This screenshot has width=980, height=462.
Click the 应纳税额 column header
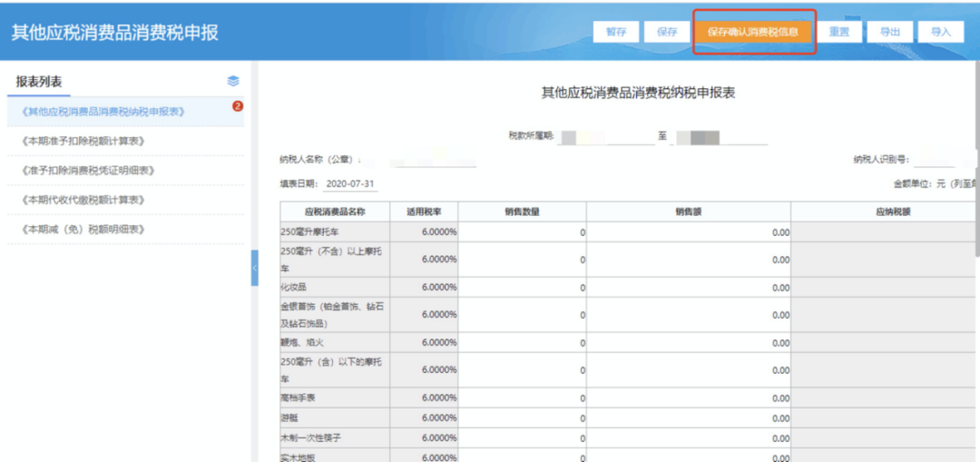point(885,211)
